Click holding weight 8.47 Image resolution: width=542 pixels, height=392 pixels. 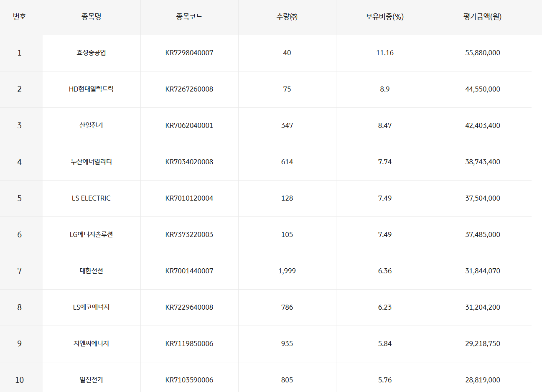pos(385,125)
